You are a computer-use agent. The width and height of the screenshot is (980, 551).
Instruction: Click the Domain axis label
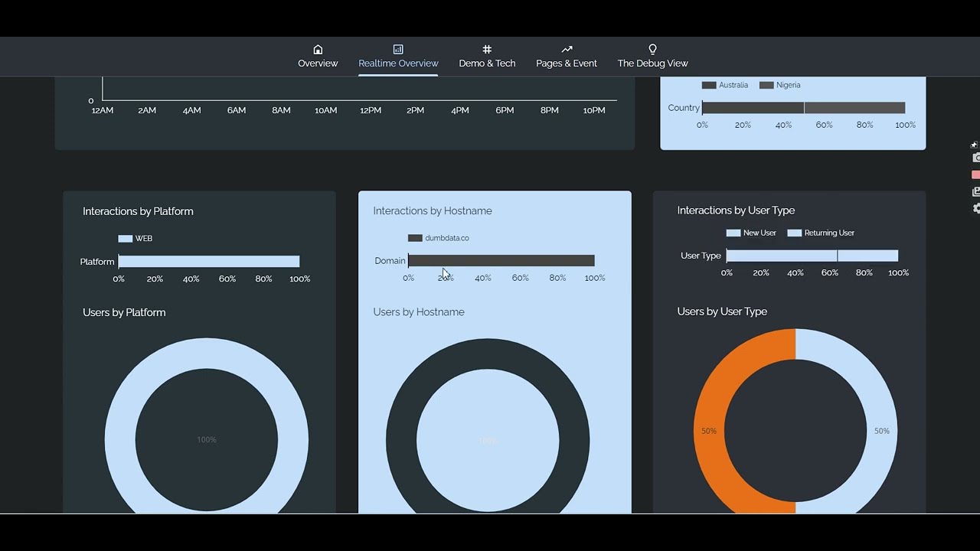pyautogui.click(x=390, y=261)
